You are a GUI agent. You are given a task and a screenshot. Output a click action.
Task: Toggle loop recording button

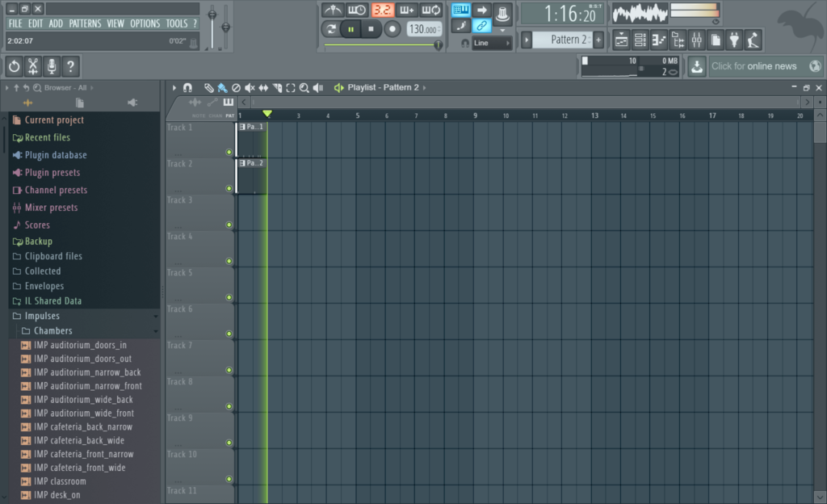(x=431, y=10)
